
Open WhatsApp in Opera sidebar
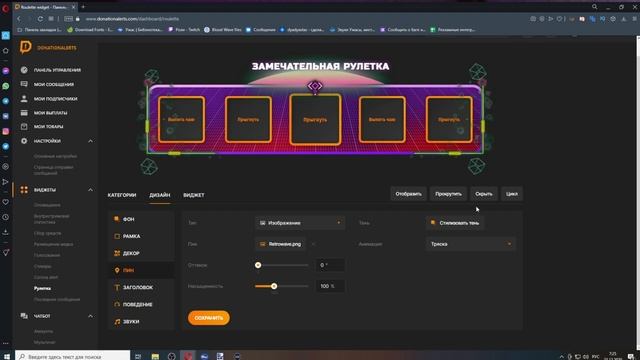pos(5,86)
